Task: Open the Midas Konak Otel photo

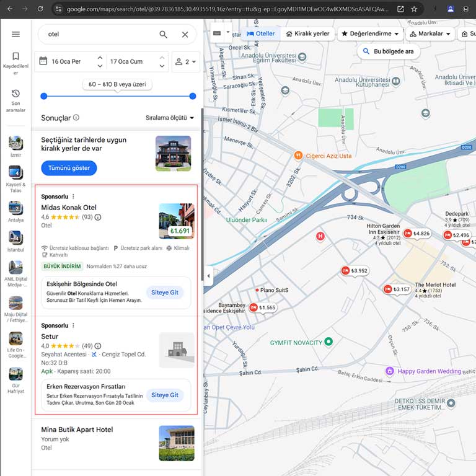Action: pos(177,221)
